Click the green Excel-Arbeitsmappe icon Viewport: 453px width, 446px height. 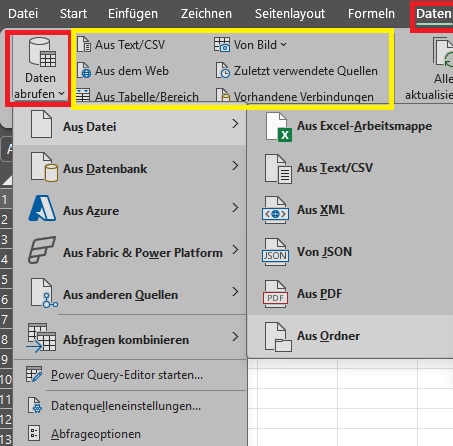pos(279,127)
